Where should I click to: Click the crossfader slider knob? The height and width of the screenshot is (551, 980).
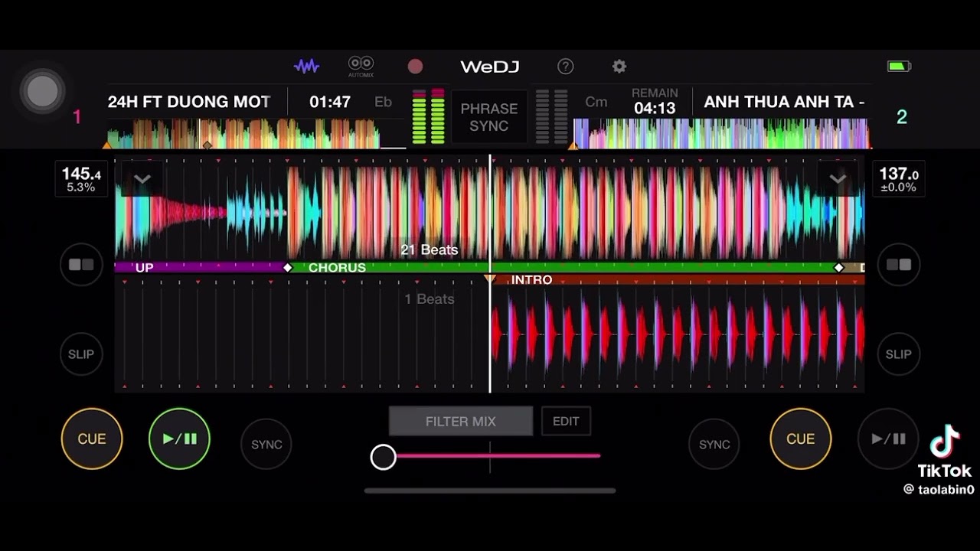(384, 457)
